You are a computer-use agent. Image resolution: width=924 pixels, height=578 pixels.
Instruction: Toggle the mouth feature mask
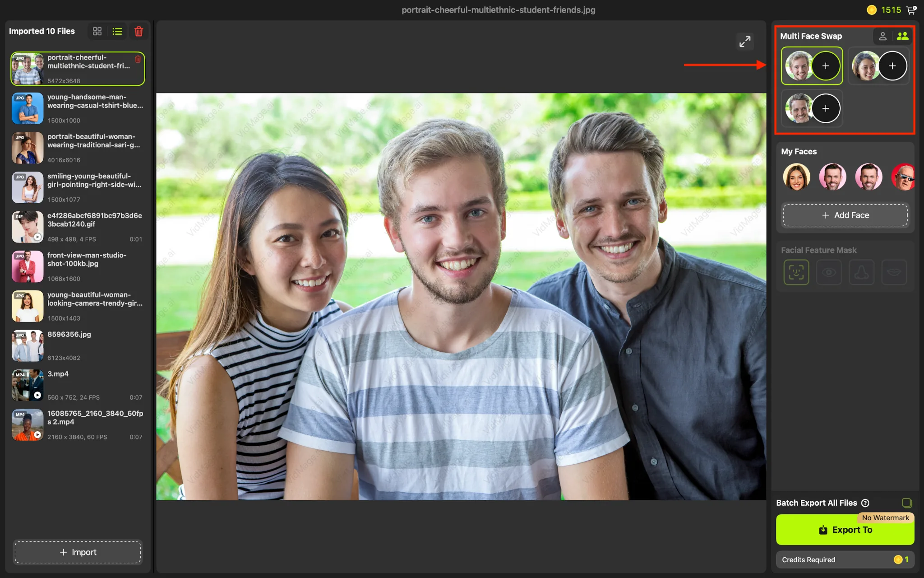pos(894,272)
